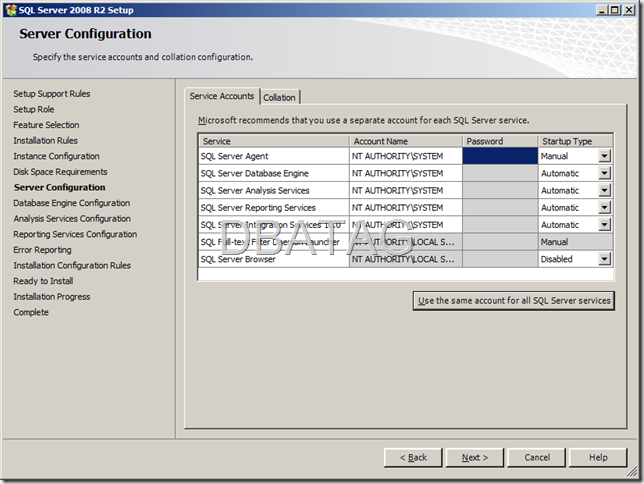Select the SQL Server Database Engine service name

click(254, 173)
